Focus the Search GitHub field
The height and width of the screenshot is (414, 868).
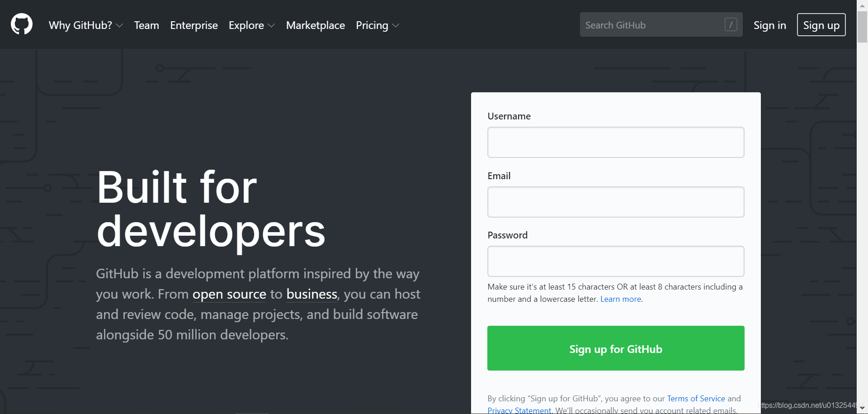(x=661, y=24)
